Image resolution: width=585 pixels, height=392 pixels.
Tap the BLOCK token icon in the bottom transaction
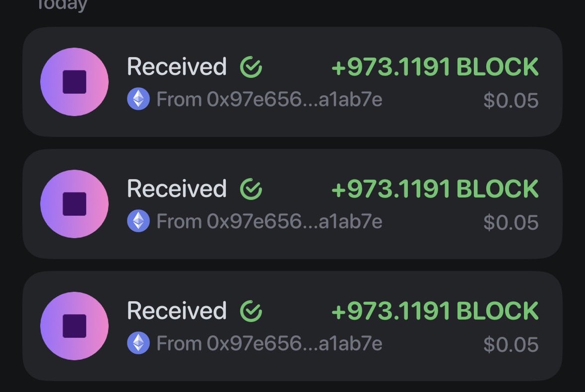(x=74, y=326)
